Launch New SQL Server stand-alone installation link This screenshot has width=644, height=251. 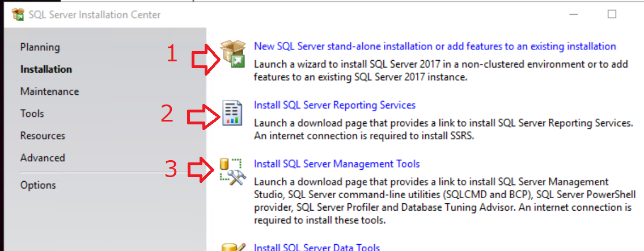point(435,46)
